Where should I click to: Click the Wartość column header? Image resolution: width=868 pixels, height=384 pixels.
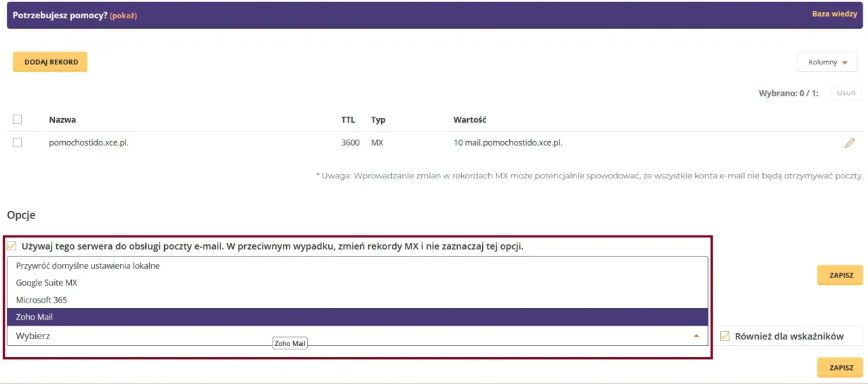(469, 120)
